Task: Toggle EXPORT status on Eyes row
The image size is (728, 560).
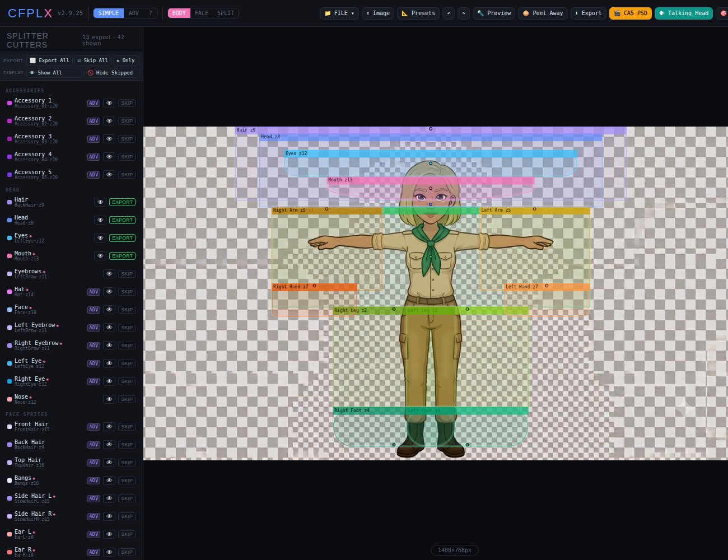Action: (122, 238)
